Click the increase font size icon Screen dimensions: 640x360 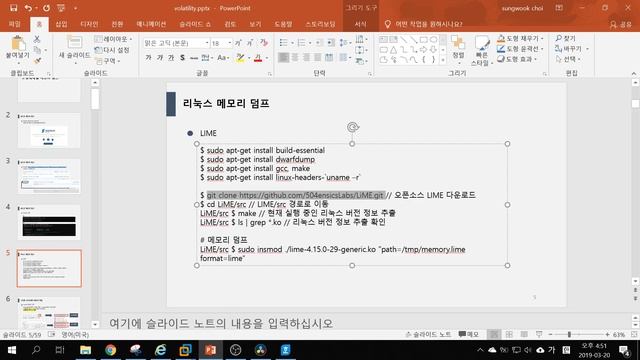click(x=238, y=43)
